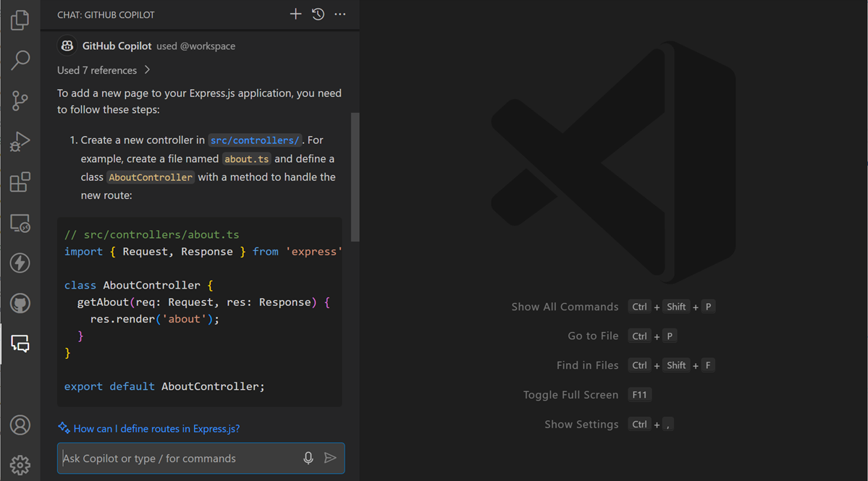Click the GitHub Copilot name label
868x481 pixels.
click(x=117, y=46)
